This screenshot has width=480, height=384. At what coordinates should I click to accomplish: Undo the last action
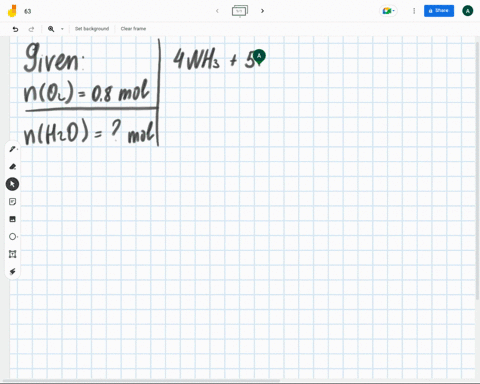pyautogui.click(x=15, y=29)
